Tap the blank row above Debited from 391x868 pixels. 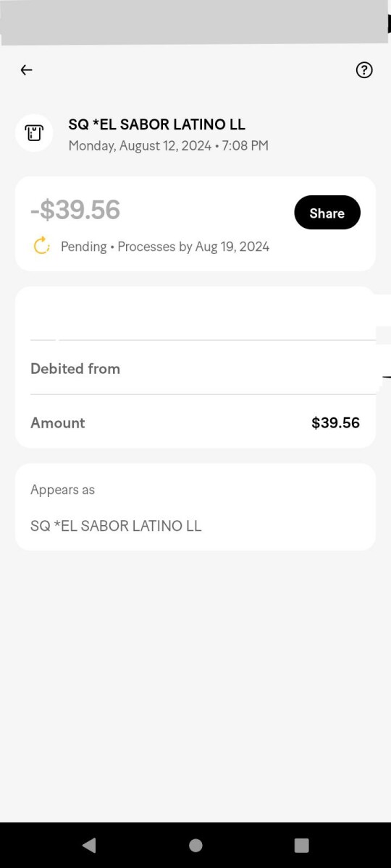tap(195, 314)
